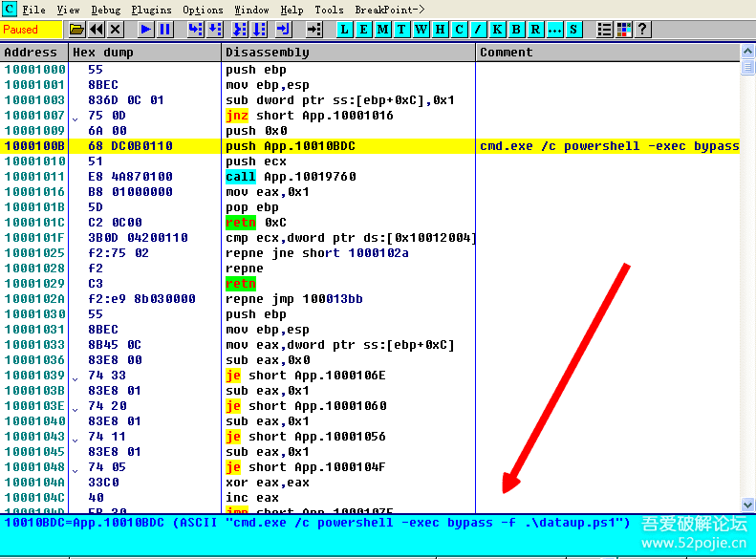Screen dimensions: 756x559
Task: Click the Disassembly column header
Action: tap(268, 53)
